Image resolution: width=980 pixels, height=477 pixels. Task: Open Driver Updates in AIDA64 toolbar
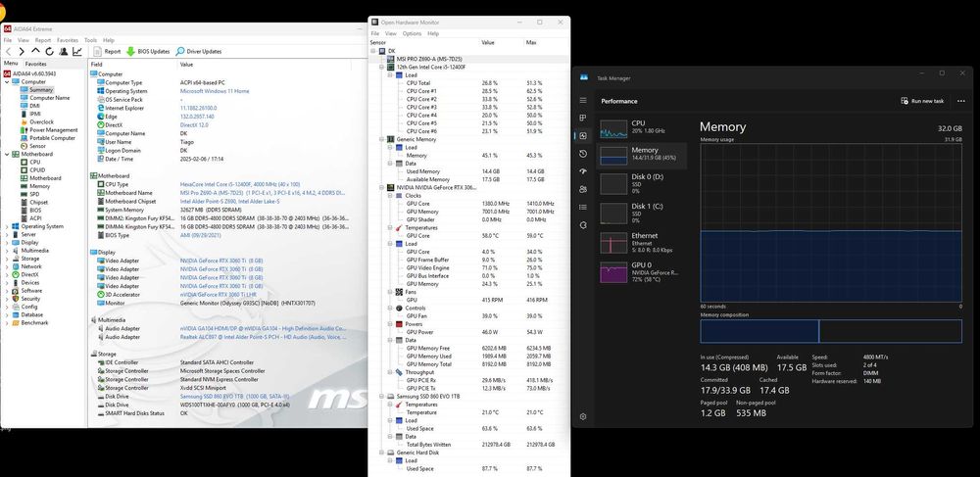click(199, 51)
